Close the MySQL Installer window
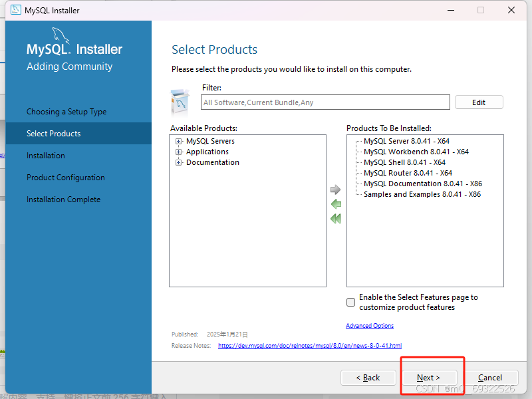 [x=511, y=10]
